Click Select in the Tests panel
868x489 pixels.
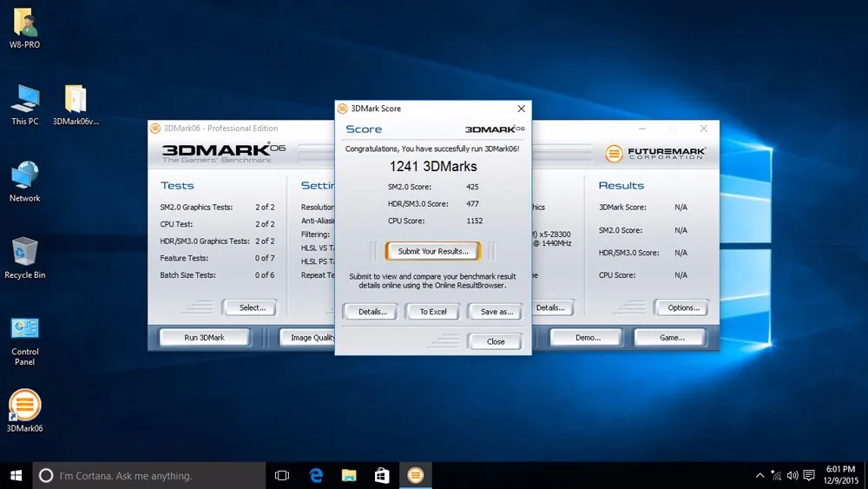click(252, 307)
